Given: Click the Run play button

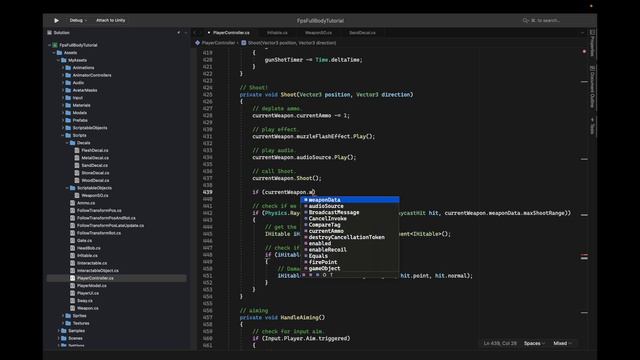Looking at the screenshot, I should tap(56, 20).
